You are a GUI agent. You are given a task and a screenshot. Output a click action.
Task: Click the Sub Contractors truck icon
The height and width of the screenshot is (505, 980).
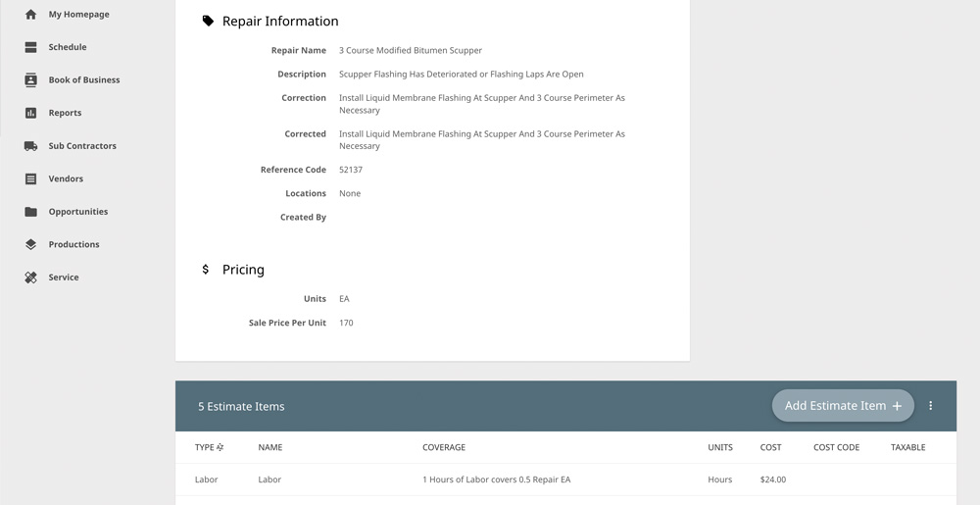pyautogui.click(x=30, y=146)
